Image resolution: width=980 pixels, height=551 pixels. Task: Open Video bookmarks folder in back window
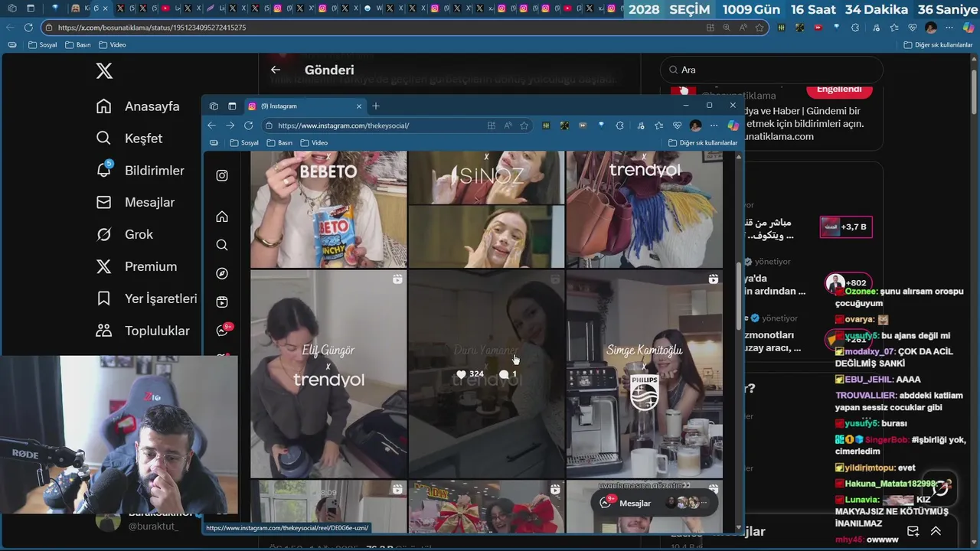(x=113, y=45)
